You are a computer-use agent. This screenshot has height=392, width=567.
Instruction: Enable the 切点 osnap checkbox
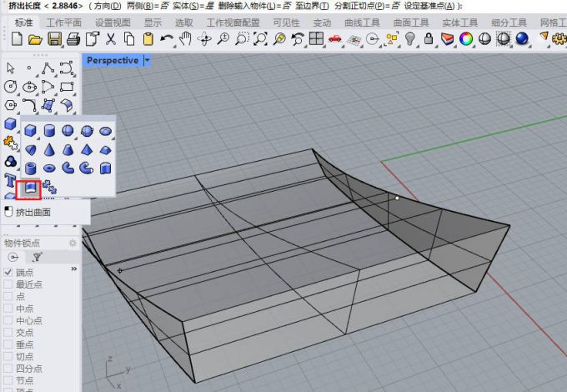coord(8,356)
